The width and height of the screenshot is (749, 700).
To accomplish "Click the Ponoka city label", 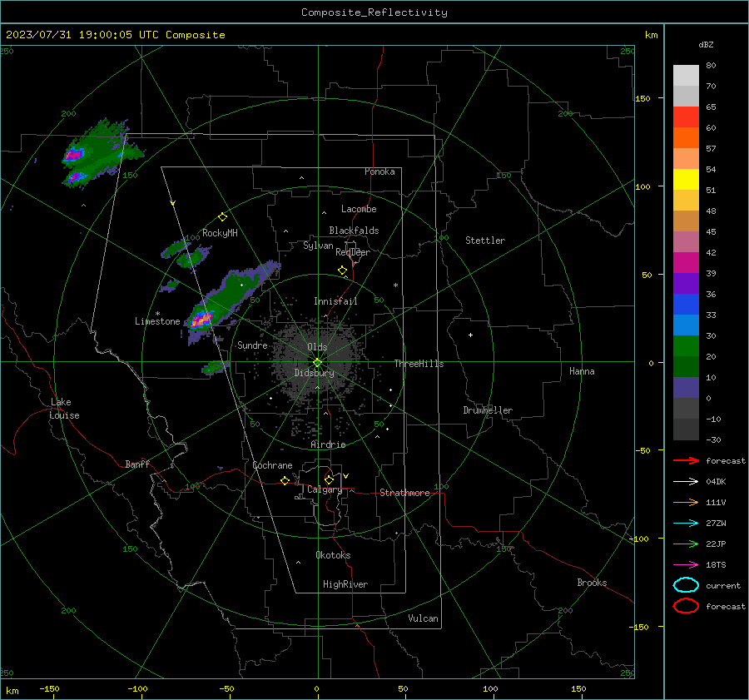I will point(379,171).
